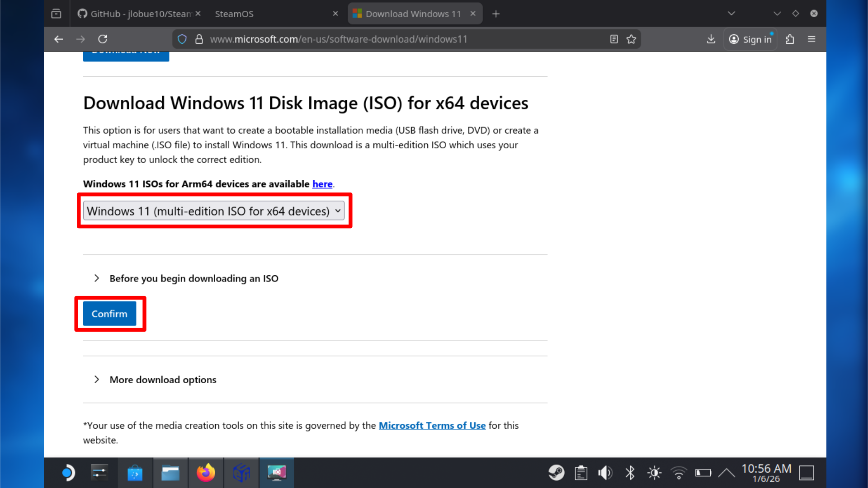The height and width of the screenshot is (488, 868).
Task: Open the Windows 11 edition selection dropdown
Action: click(x=214, y=211)
